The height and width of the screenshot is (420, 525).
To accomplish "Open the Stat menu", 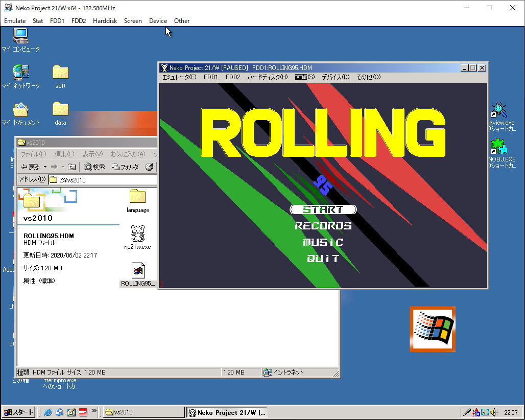I will (38, 21).
